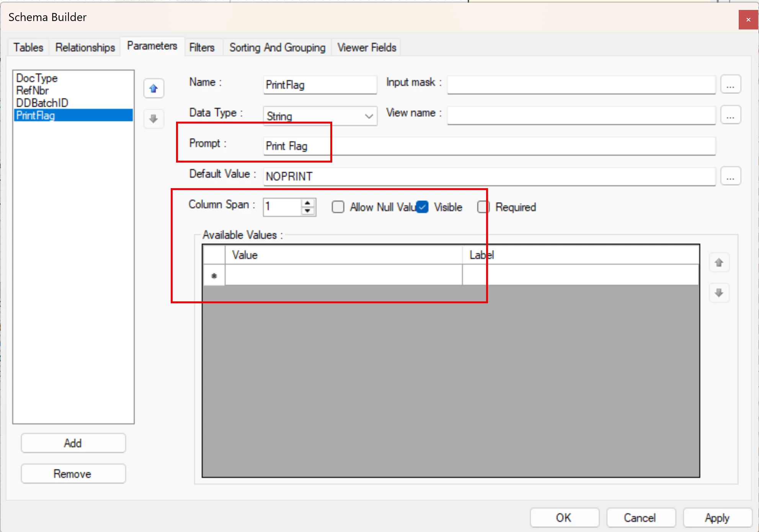The image size is (759, 532).
Task: Move selected parameter up with blue arrow
Action: point(153,88)
